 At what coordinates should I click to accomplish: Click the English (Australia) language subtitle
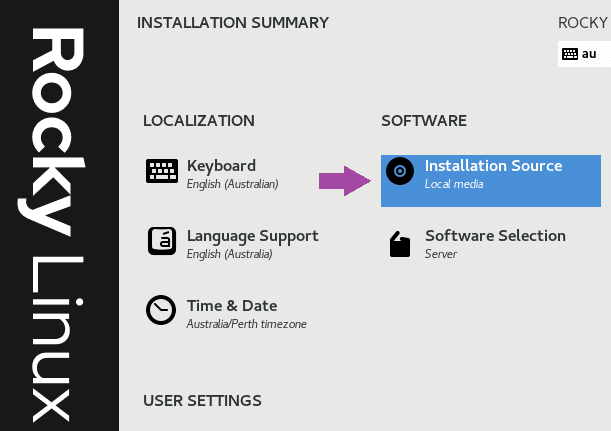click(x=230, y=254)
